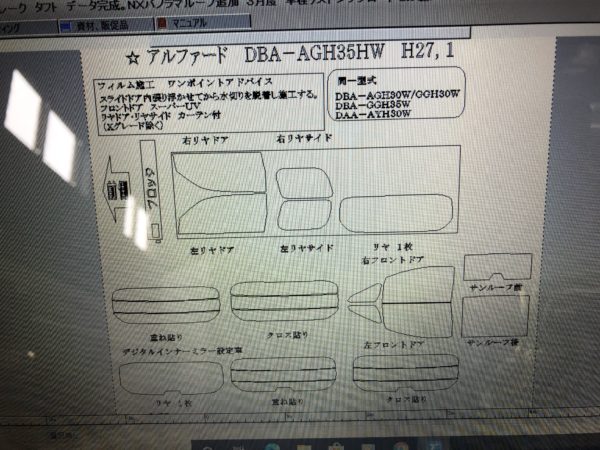Click the 同一型式 heading
This screenshot has width=600, height=450.
click(x=356, y=81)
